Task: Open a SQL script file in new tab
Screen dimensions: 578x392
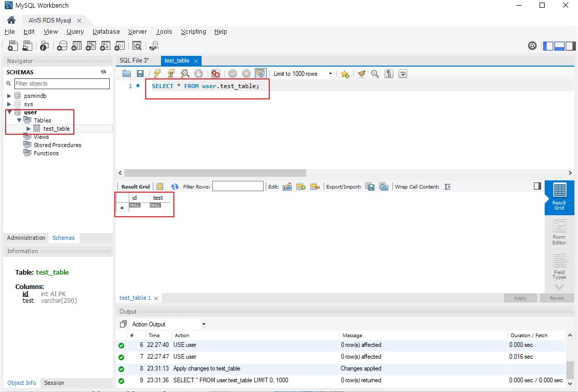Action: [x=27, y=46]
